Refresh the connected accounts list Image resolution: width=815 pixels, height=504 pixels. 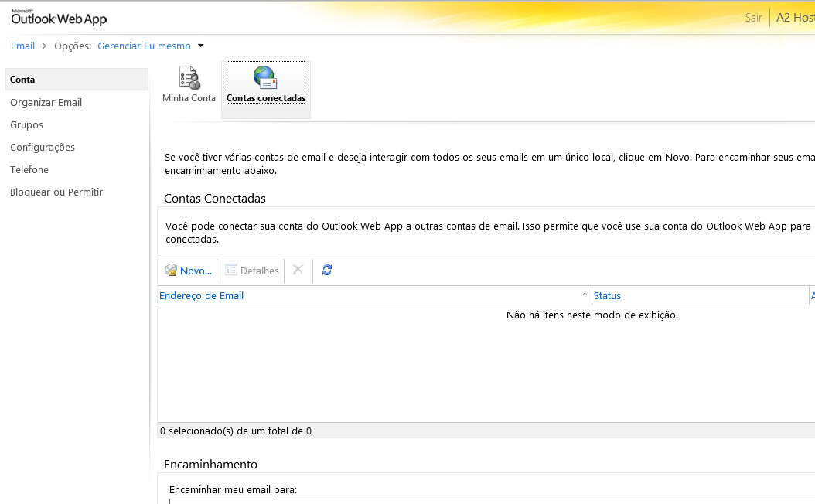[327, 271]
